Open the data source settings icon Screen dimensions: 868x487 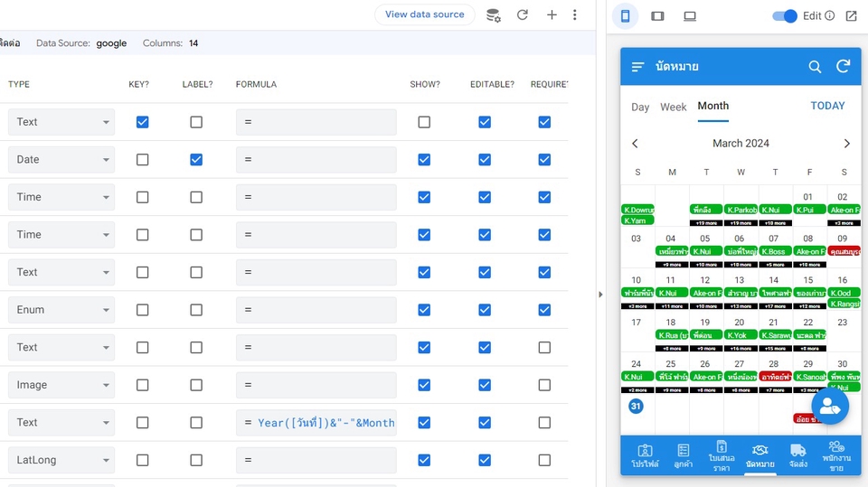(494, 15)
